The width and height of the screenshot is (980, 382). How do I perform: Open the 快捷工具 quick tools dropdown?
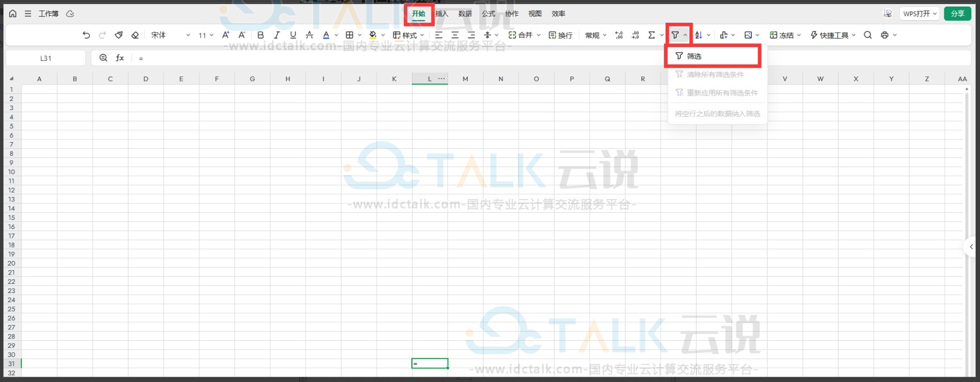tap(833, 35)
